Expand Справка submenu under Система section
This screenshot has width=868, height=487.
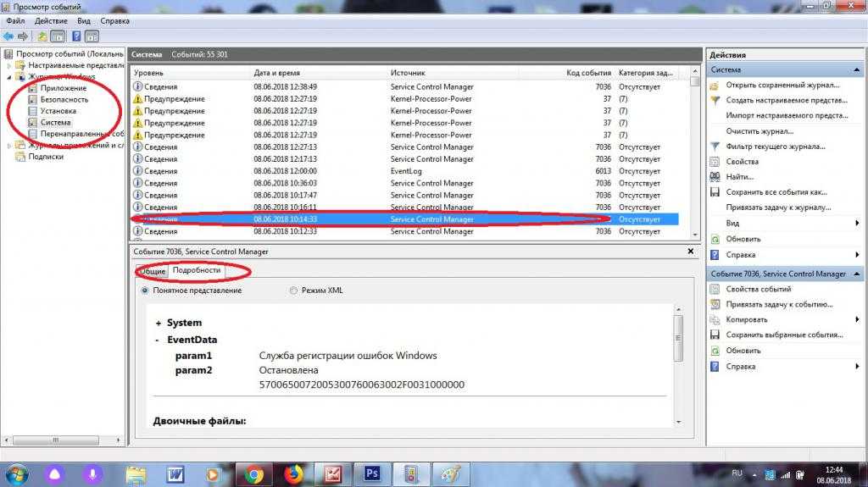pyautogui.click(x=857, y=255)
